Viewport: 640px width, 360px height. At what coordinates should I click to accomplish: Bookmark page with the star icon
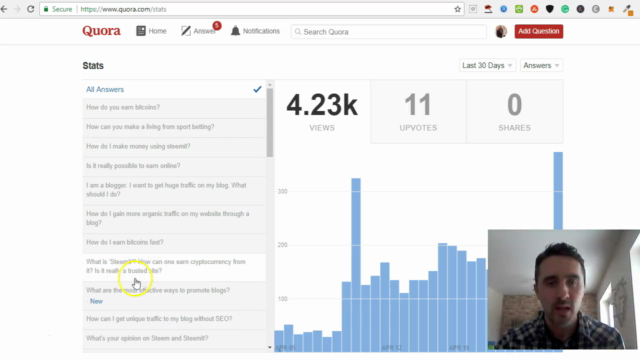click(x=457, y=9)
